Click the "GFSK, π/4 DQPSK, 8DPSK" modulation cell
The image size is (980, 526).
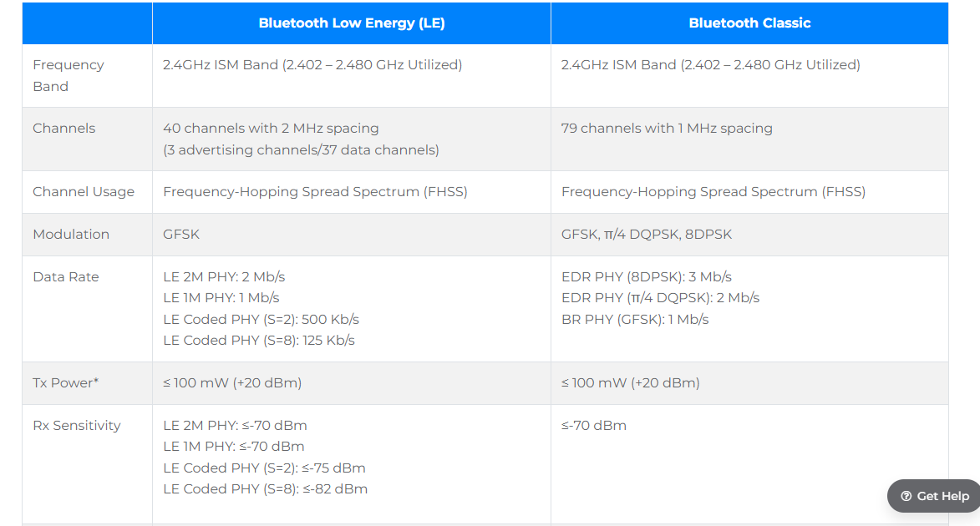647,235
